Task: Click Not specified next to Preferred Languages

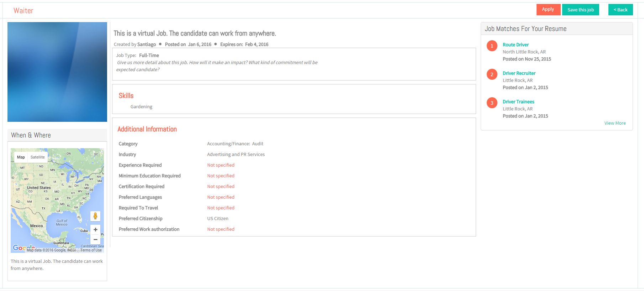Action: click(221, 197)
